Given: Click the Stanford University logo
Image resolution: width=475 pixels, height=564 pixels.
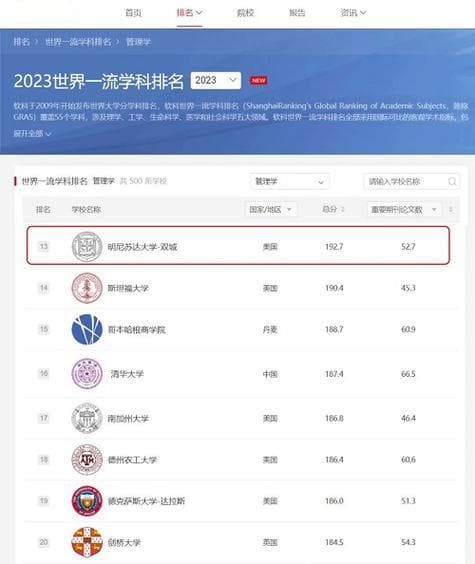Looking at the screenshot, I should coord(87,288).
